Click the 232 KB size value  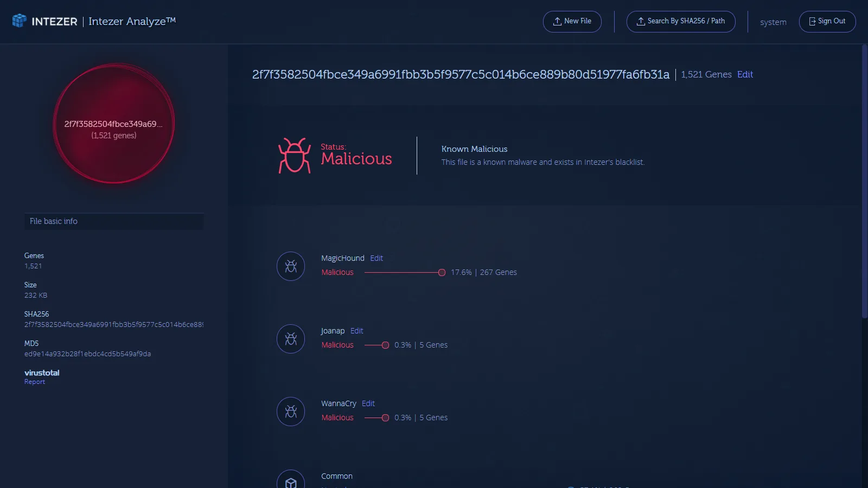coord(36,295)
